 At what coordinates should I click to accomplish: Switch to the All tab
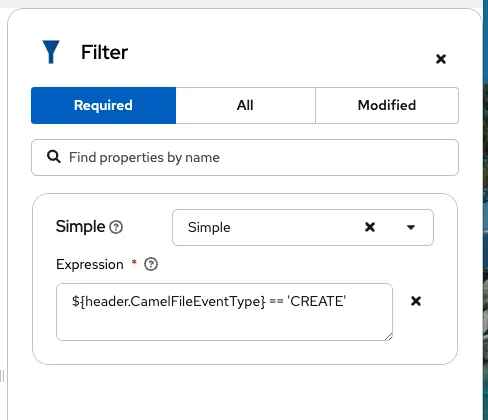245,105
